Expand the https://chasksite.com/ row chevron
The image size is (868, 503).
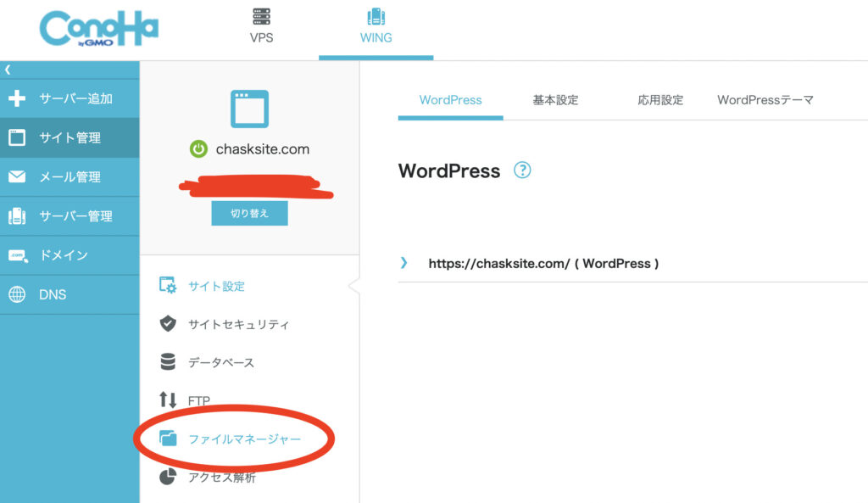point(404,263)
